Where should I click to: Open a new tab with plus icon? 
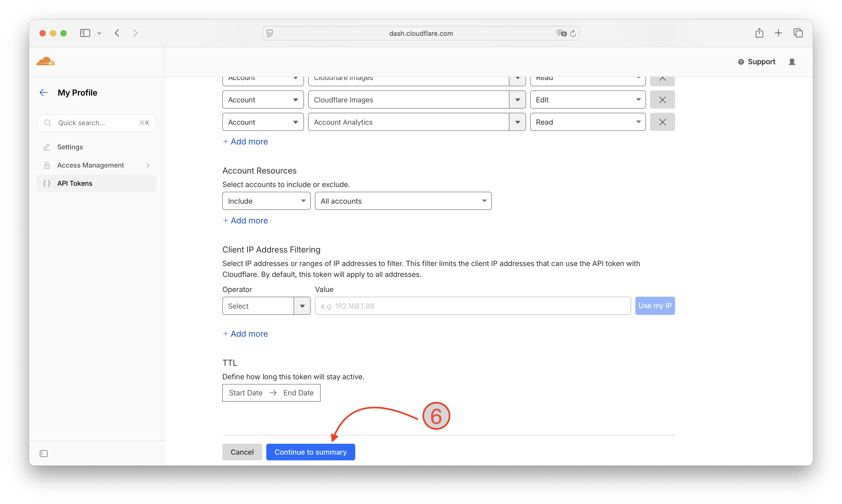click(779, 33)
